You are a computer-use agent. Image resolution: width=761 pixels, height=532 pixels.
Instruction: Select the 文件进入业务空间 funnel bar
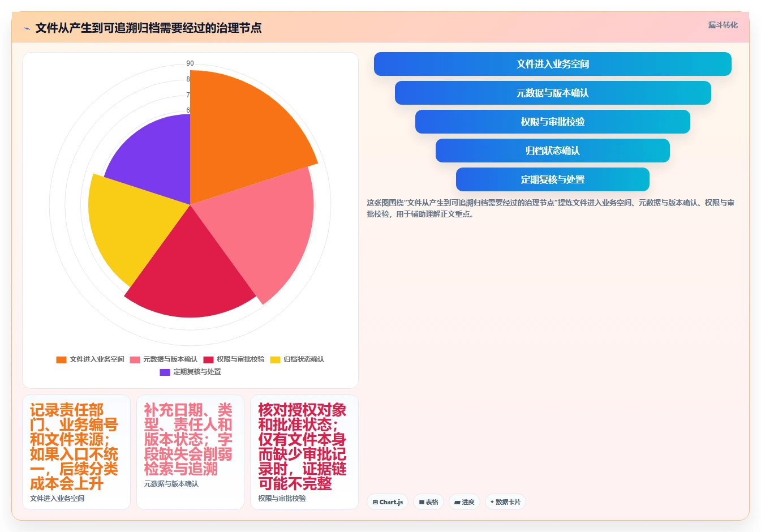coord(552,64)
